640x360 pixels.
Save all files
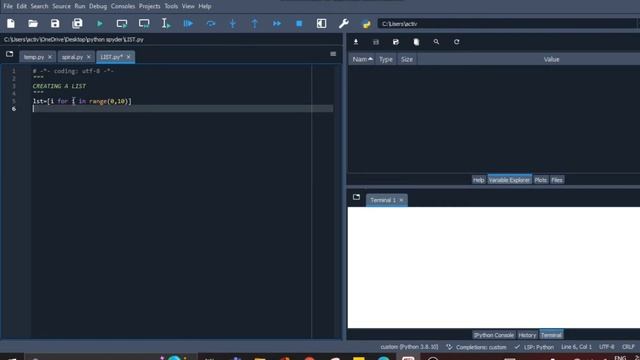[x=77, y=24]
